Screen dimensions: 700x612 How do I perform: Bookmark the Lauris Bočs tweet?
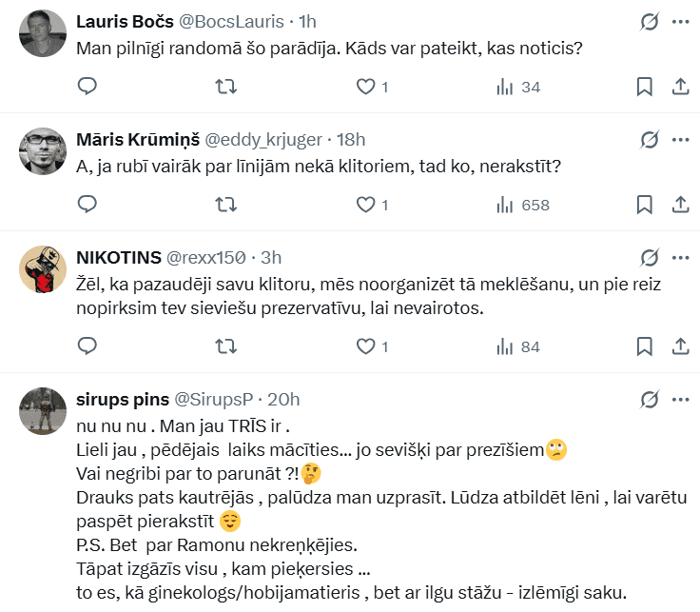[644, 87]
